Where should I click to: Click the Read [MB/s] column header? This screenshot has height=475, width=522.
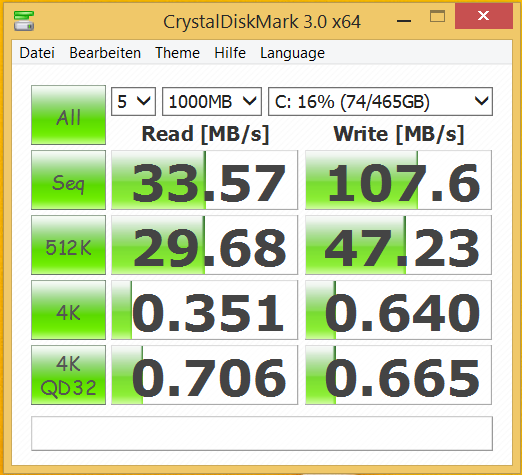point(205,134)
